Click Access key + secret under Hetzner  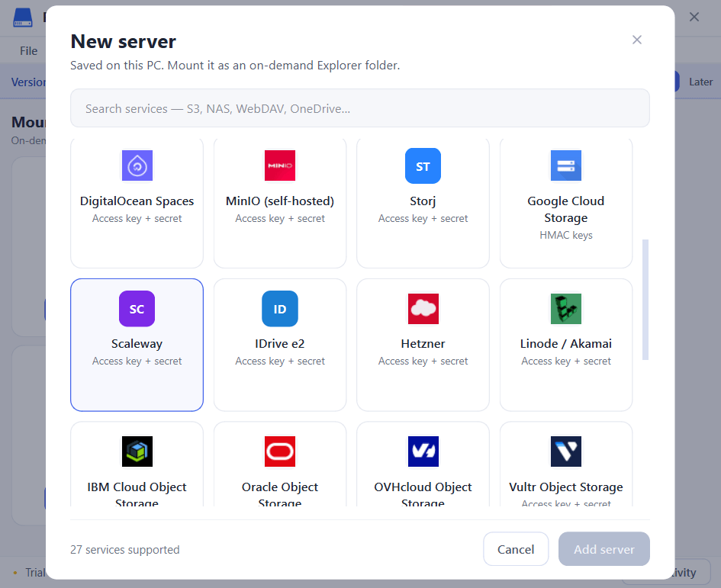(423, 361)
